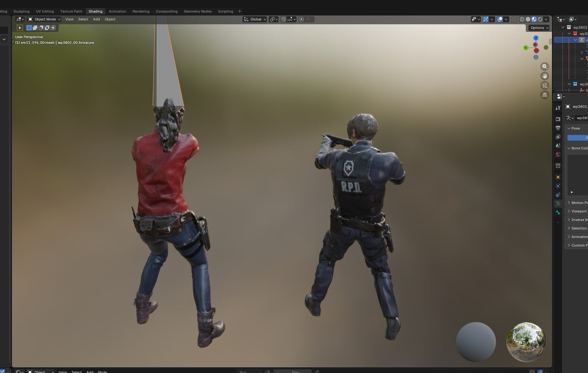Open the editor type dropdown in viewport header

tap(20, 19)
